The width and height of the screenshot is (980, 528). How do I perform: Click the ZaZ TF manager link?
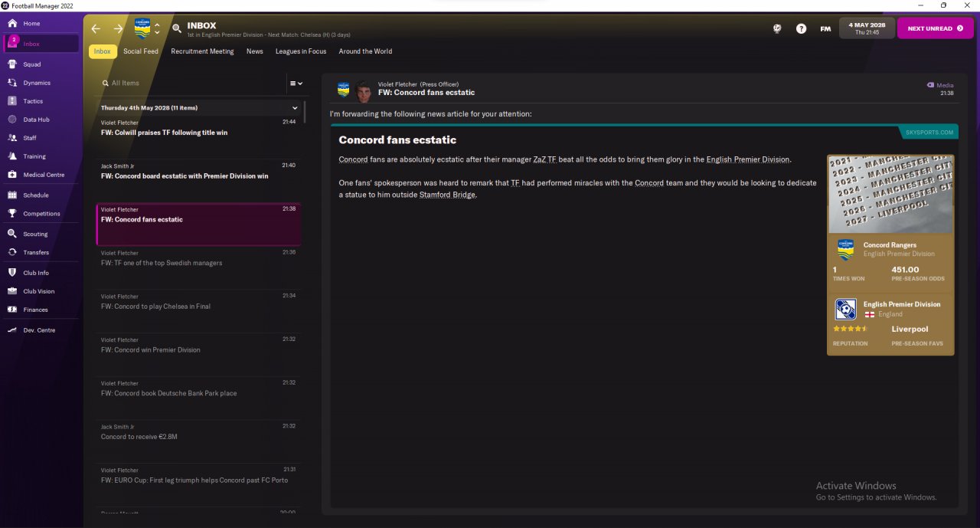tap(544, 159)
